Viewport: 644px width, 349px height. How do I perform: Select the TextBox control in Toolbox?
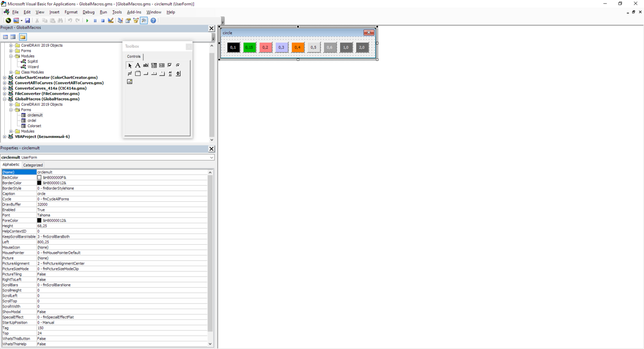(x=146, y=66)
